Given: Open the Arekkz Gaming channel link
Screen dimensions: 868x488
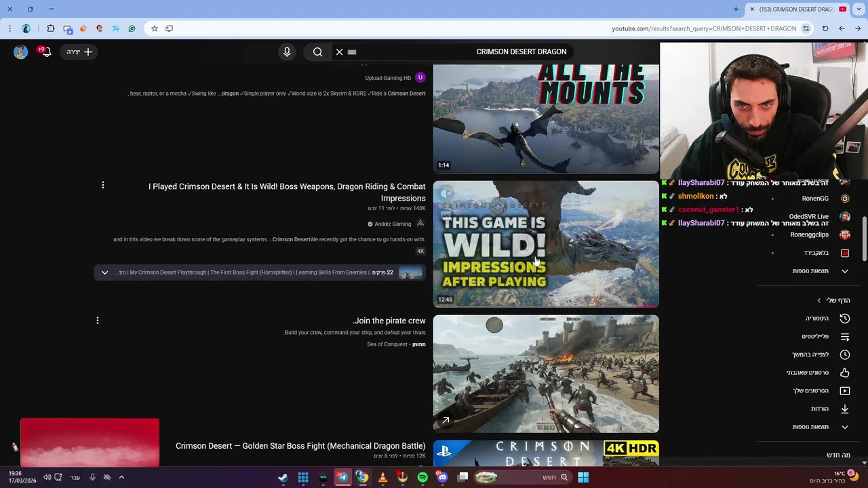Looking at the screenshot, I should pyautogui.click(x=393, y=224).
